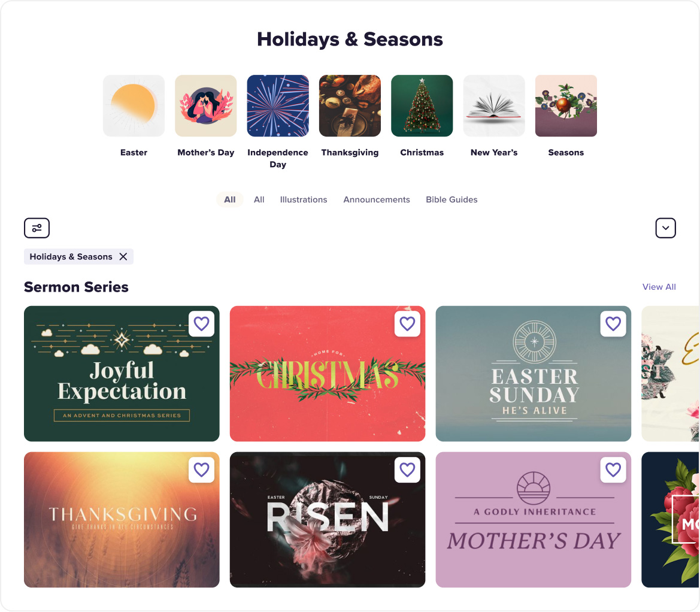This screenshot has height=612, width=700.
Task: Toggle heart on Home for Christmas card
Action: (407, 324)
